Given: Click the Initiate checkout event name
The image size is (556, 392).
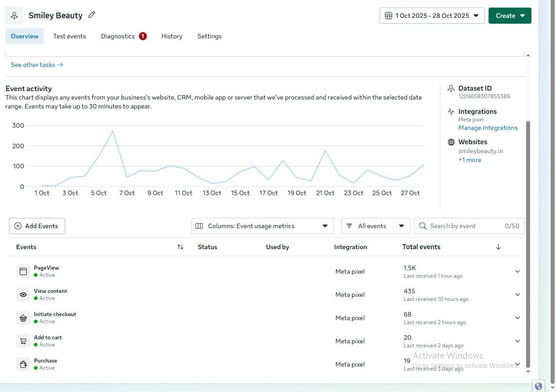Looking at the screenshot, I should coord(55,314).
